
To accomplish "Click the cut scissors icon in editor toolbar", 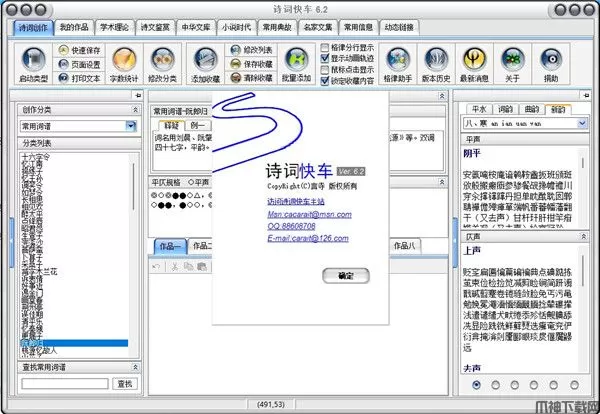I will [175, 267].
